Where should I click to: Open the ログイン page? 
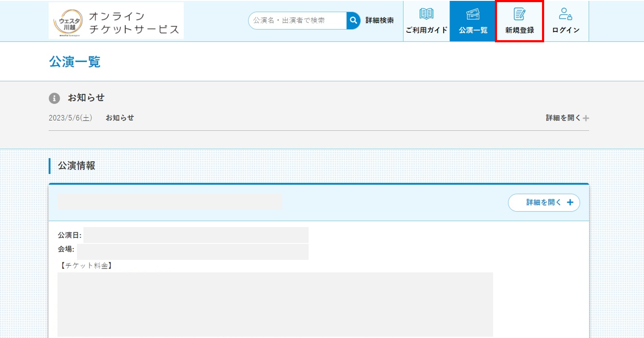pyautogui.click(x=566, y=21)
